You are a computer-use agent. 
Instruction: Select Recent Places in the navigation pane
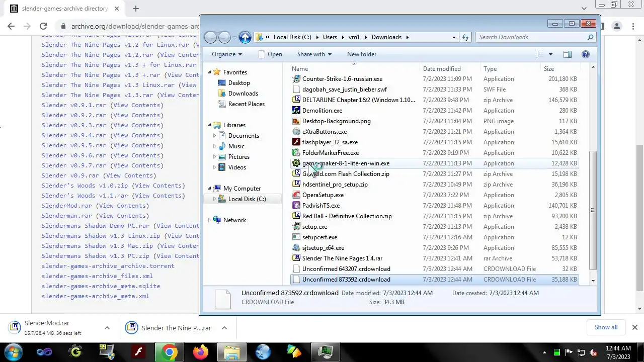pos(247,104)
